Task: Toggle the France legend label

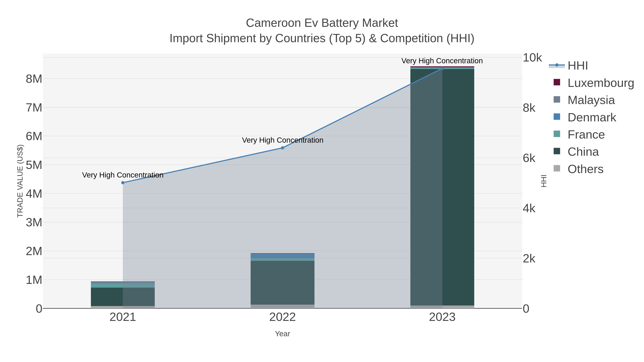Action: (586, 135)
